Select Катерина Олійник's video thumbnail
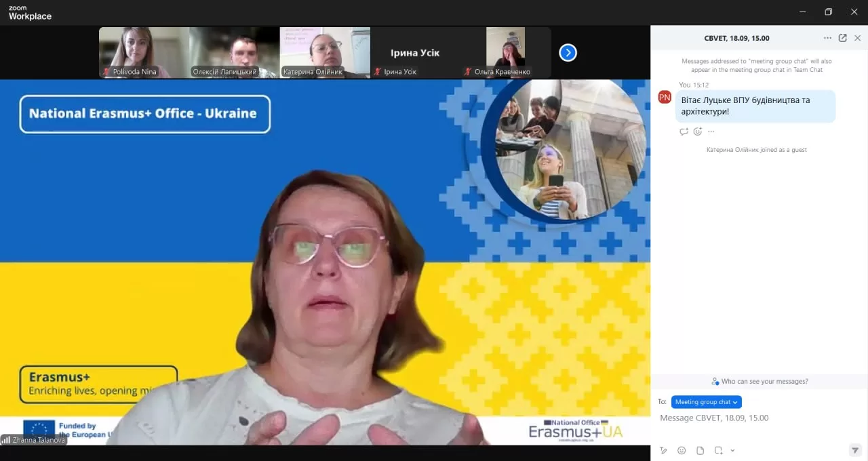The width and height of the screenshot is (868, 461). coord(325,52)
